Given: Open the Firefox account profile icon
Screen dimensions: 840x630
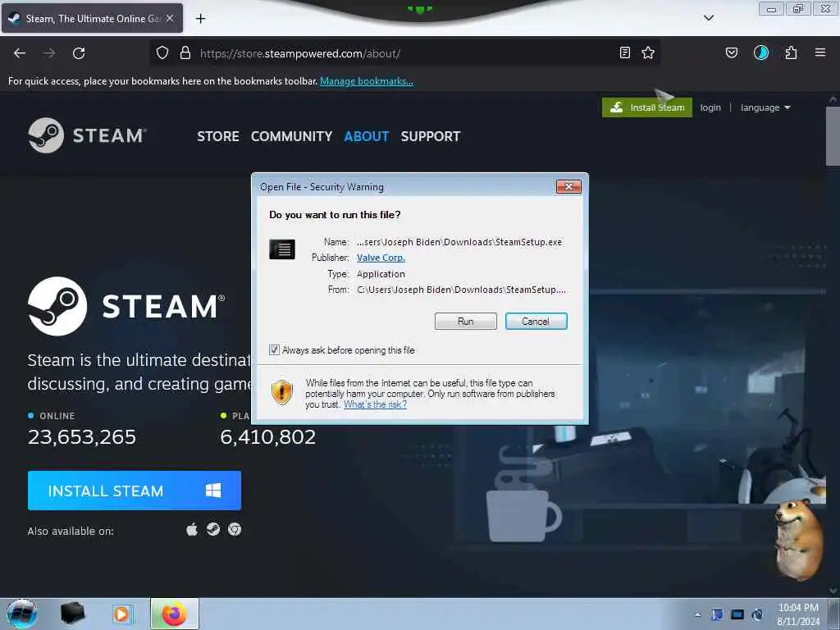Looking at the screenshot, I should coord(761,53).
